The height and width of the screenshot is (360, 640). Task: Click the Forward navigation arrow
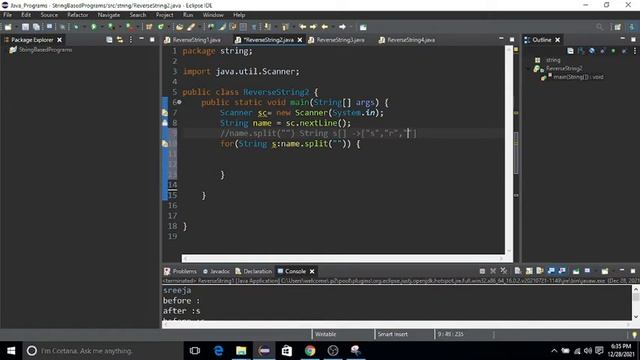[x=342, y=27]
